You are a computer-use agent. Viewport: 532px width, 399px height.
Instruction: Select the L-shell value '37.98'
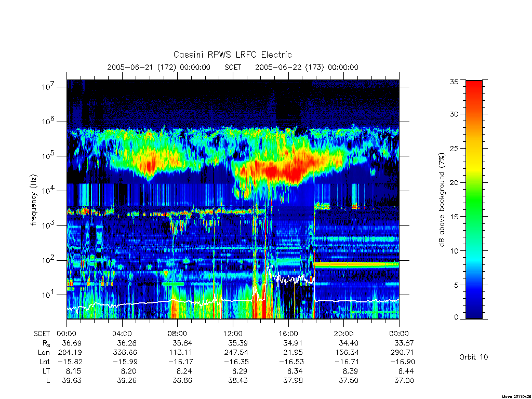coord(293,381)
